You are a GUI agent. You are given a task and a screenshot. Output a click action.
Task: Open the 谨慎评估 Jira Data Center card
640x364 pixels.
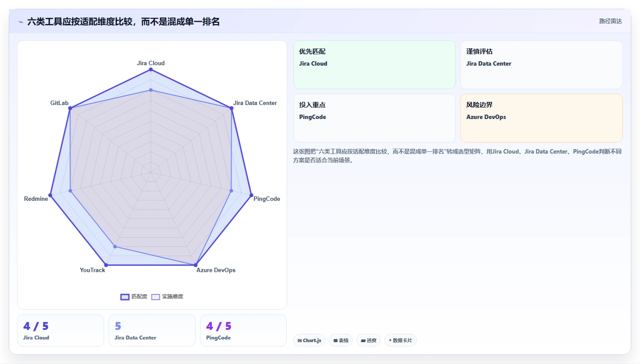click(542, 65)
